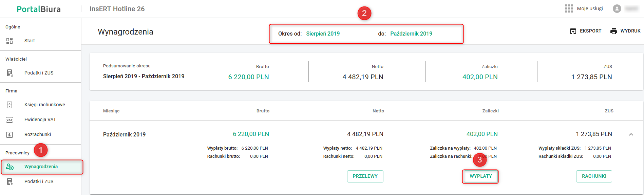This screenshot has height=195, width=644.
Task: Select Rozrachunki in the sidebar menu
Action: pos(37,135)
